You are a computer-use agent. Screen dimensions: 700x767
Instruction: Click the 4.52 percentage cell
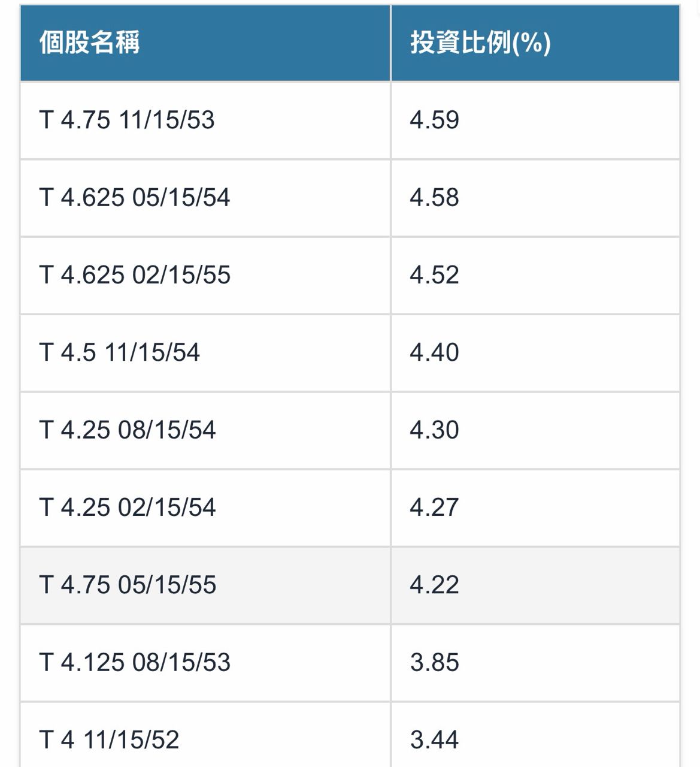[x=434, y=274]
